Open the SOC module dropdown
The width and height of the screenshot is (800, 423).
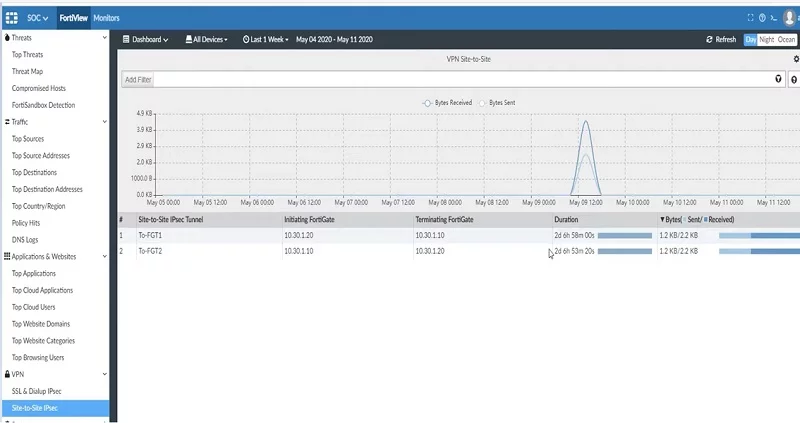(x=37, y=18)
